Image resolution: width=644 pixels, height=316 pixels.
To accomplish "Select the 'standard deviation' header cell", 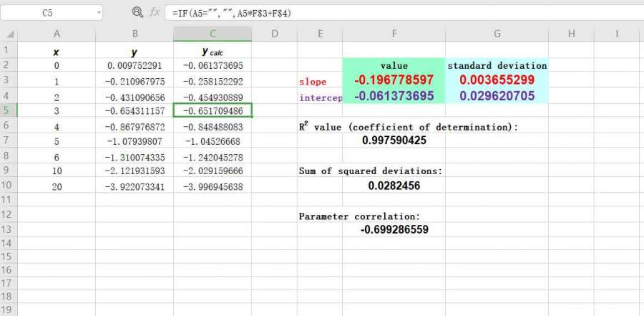I will (497, 65).
